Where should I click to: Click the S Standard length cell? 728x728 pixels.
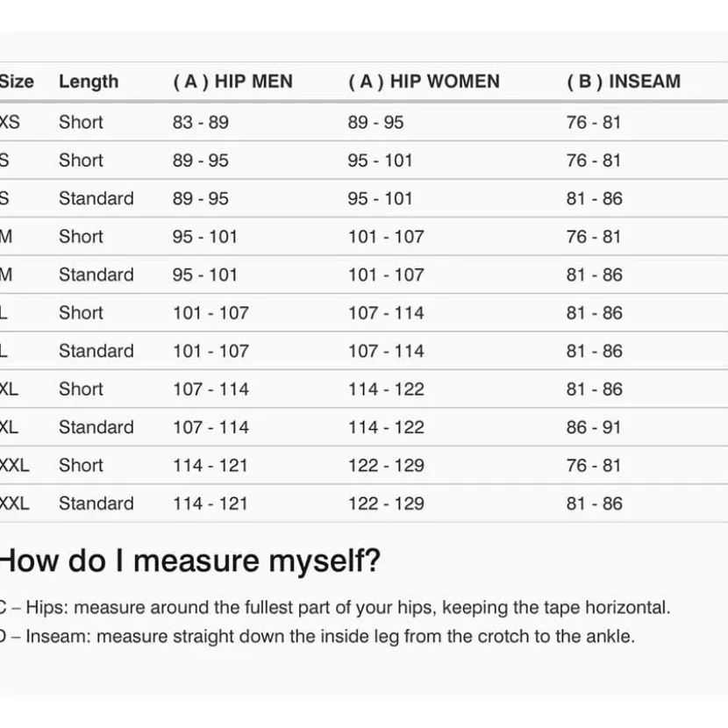[96, 199]
